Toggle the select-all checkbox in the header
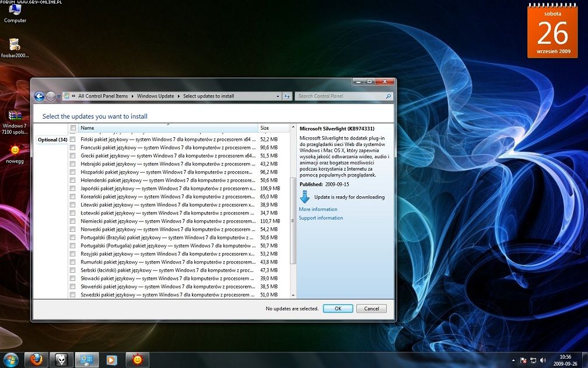The height and width of the screenshot is (368, 588). (x=73, y=128)
